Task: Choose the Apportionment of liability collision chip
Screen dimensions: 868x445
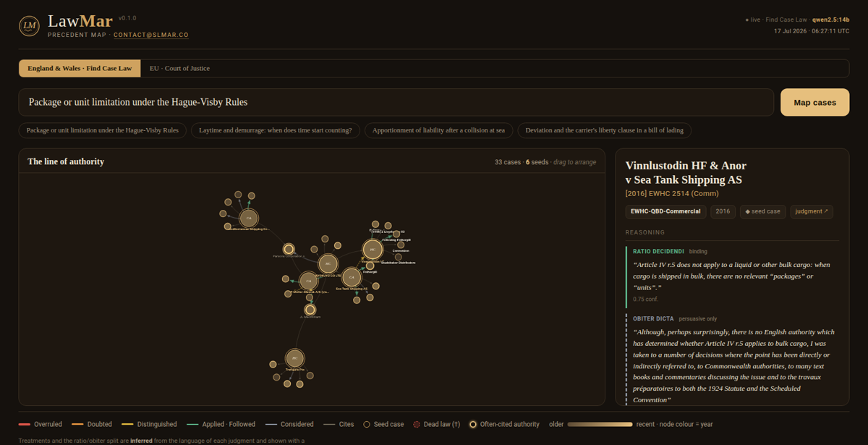Action: pos(439,130)
